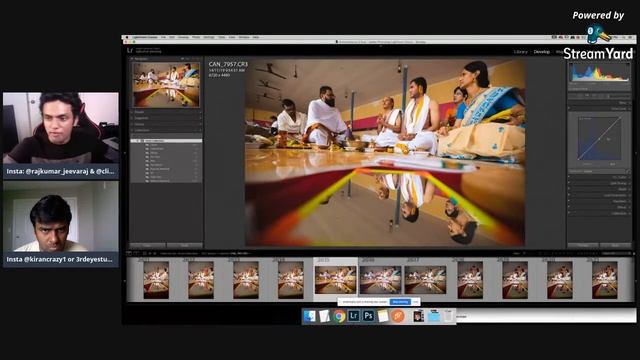The height and width of the screenshot is (360, 640).
Task: Click the Previous button in right panel
Action: point(583,246)
